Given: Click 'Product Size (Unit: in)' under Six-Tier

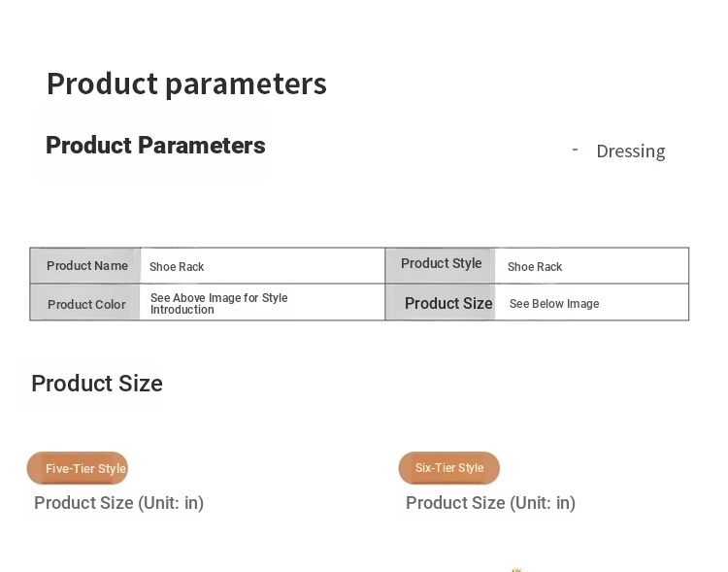Looking at the screenshot, I should pos(491,503).
